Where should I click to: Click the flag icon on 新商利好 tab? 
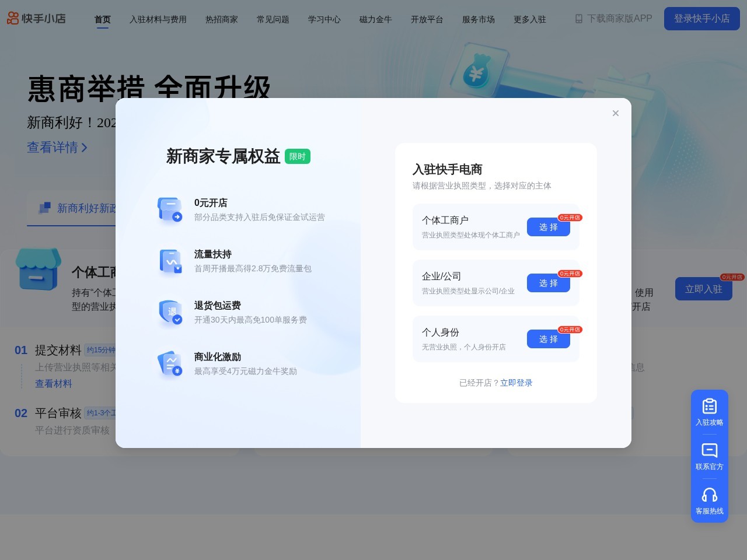coord(44,208)
